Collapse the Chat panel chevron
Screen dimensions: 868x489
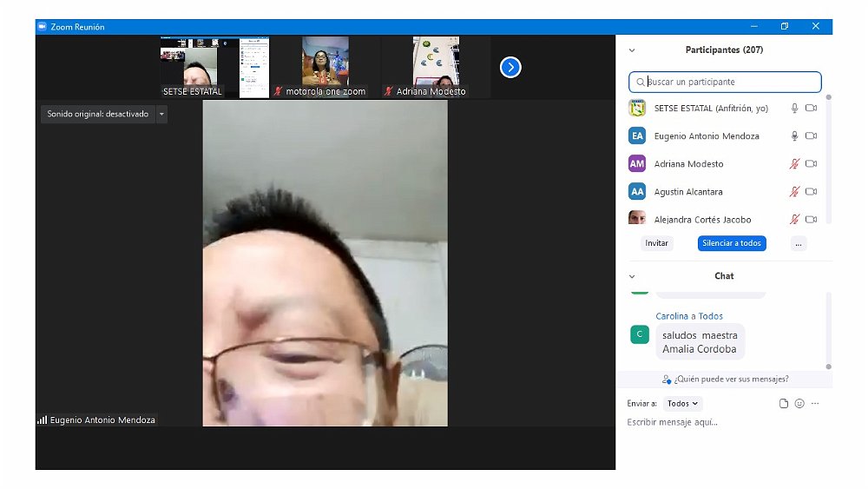pyautogui.click(x=632, y=276)
